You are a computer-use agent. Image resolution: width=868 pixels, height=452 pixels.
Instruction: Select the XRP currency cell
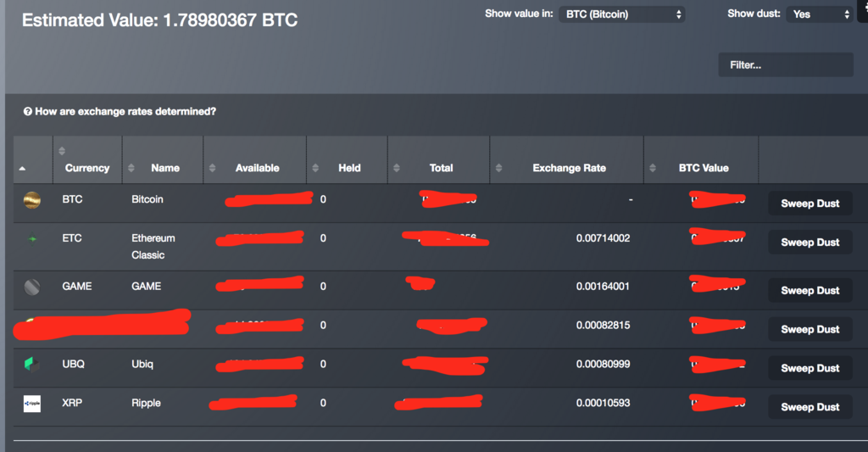[72, 402]
